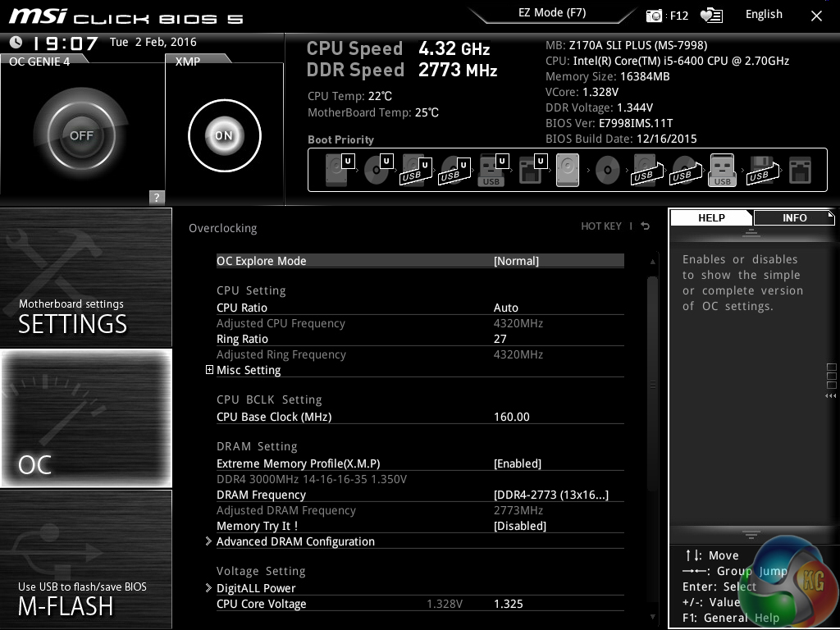Open the DRAM Frequency dropdown value
The width and height of the screenshot is (840, 630).
[x=550, y=495]
